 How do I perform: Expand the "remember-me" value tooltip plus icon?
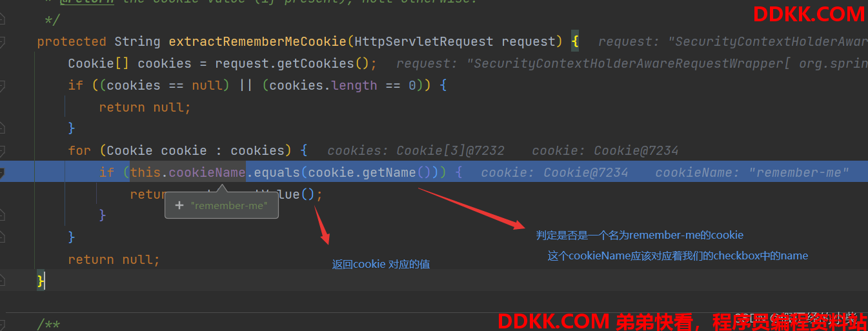point(179,206)
